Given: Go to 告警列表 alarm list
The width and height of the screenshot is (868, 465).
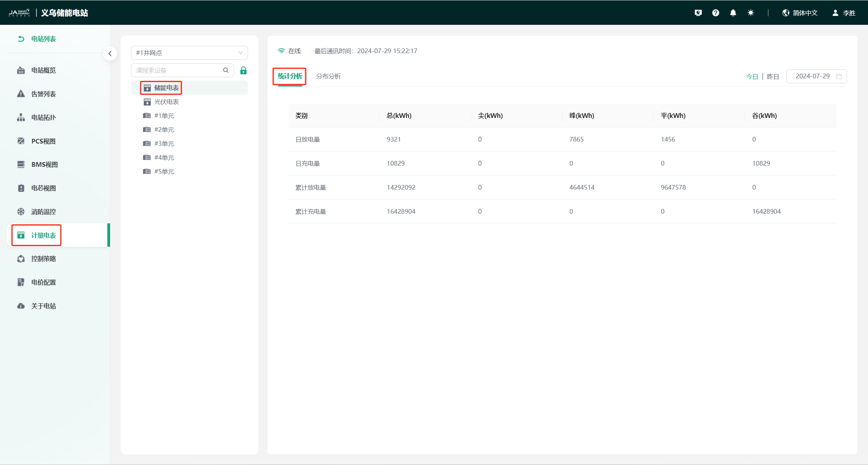Looking at the screenshot, I should [43, 94].
